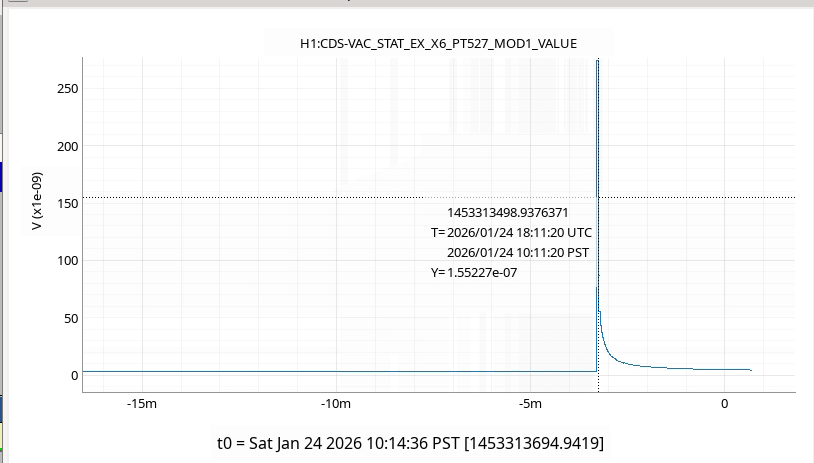
Task: Click the 200 tick on y-axis
Action: 68,147
